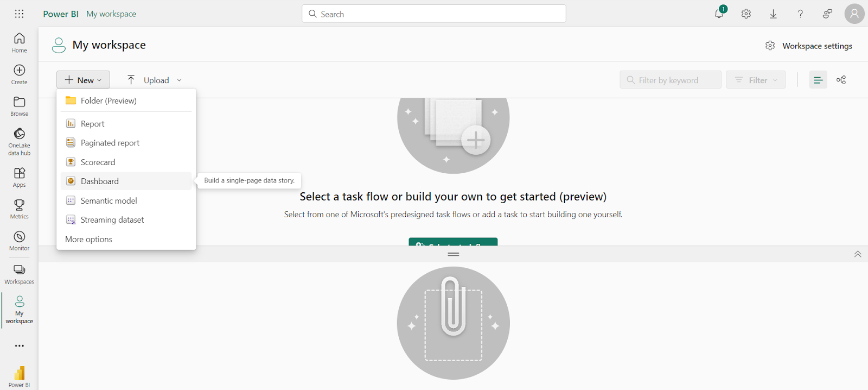Image resolution: width=868 pixels, height=390 pixels.
Task: Select My workspace in left sidebar
Action: click(19, 310)
